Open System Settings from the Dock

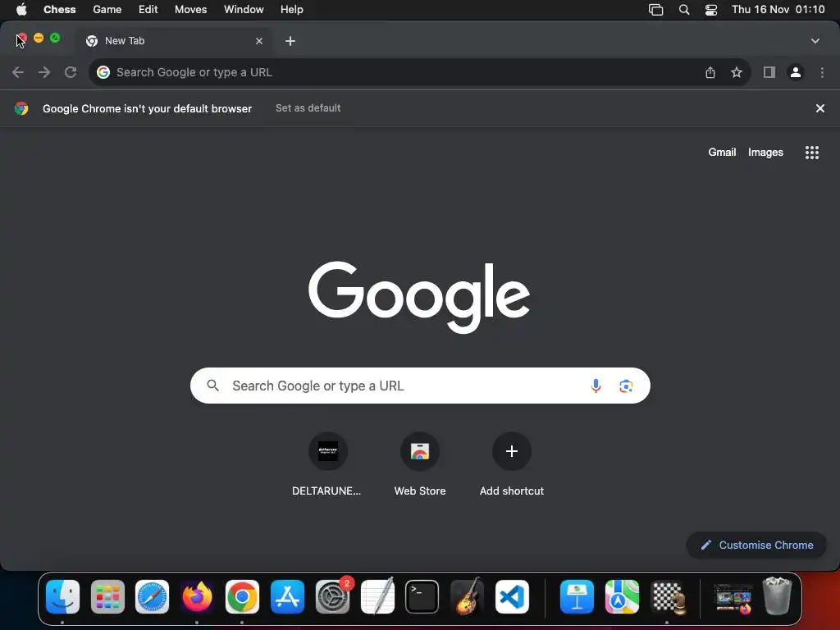pos(332,597)
